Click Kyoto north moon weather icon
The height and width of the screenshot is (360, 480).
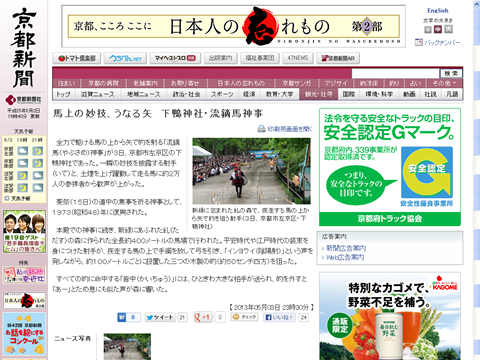(38, 151)
